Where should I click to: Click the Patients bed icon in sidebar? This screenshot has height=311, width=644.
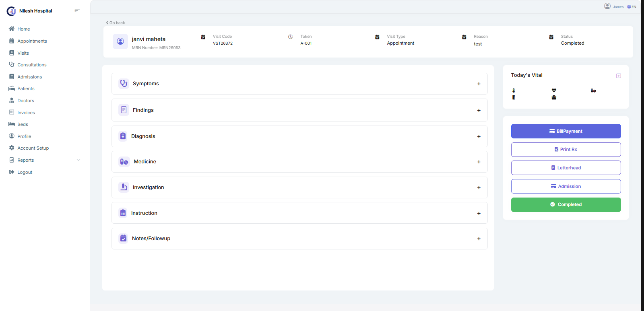pos(12,89)
